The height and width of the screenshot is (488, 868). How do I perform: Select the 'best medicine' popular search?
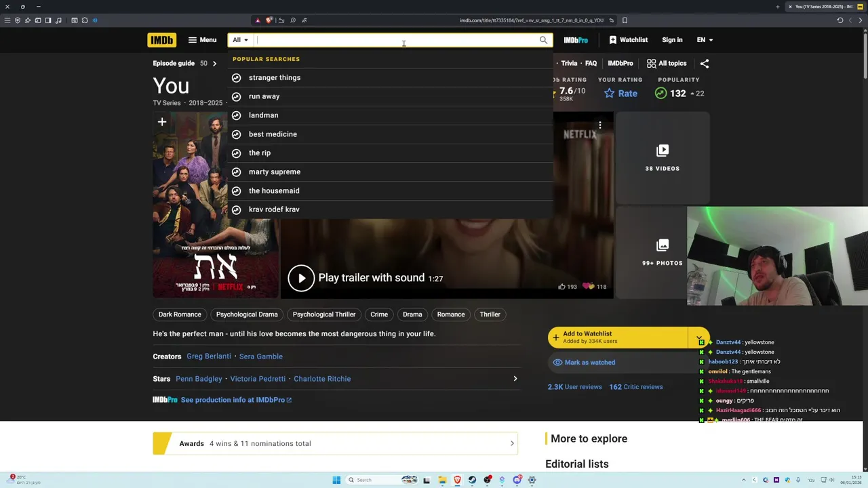pyautogui.click(x=391, y=134)
